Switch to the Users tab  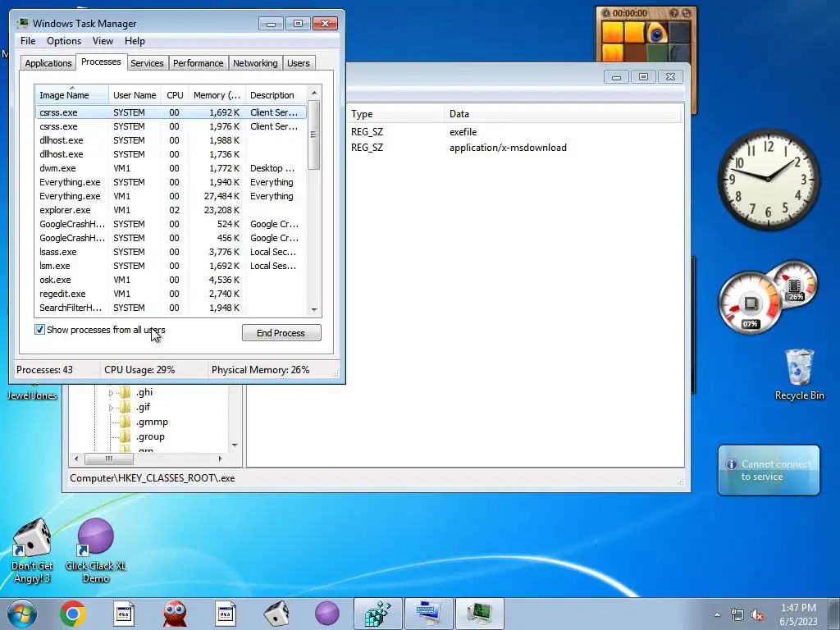point(299,63)
